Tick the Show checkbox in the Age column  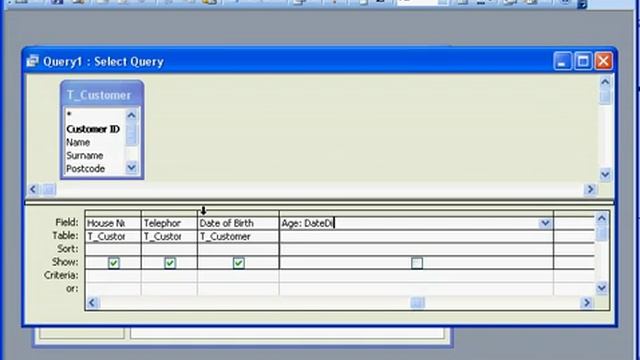pos(417,263)
